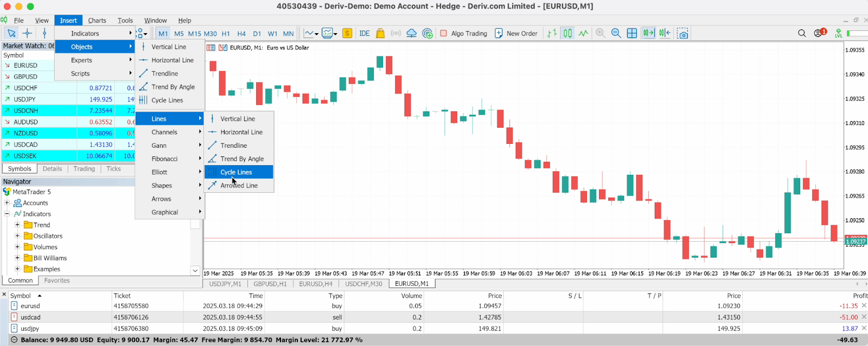Select the usdjpy position row
The height and width of the screenshot is (346, 868).
434,328
